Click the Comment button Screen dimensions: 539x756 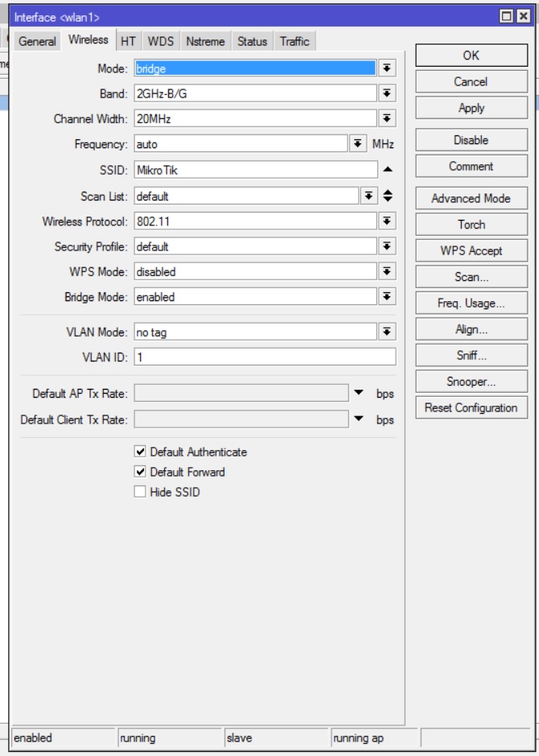(x=471, y=167)
